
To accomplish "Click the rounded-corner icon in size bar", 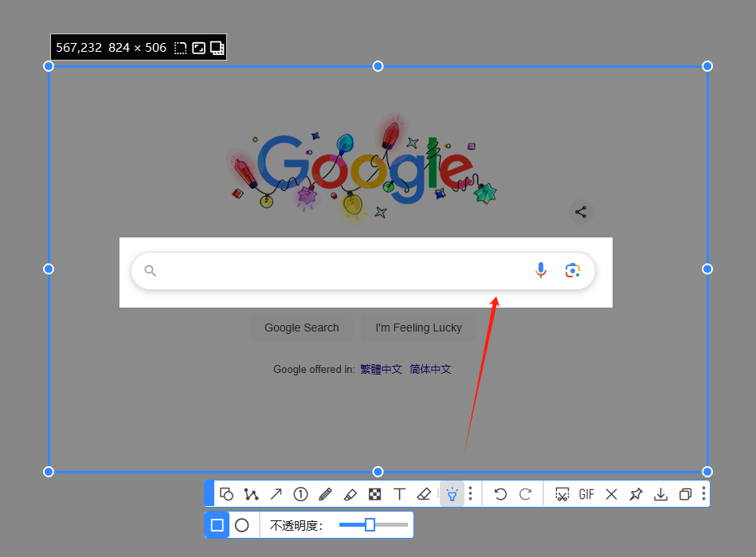I will 181,48.
